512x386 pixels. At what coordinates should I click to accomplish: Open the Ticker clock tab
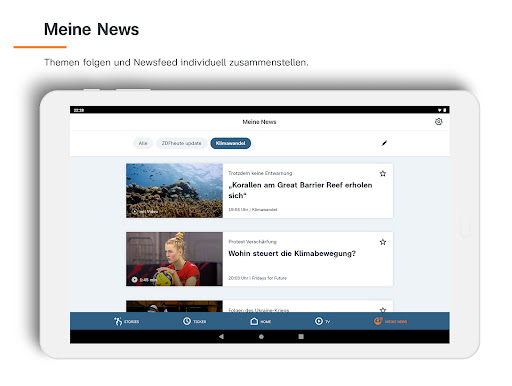pos(194,321)
